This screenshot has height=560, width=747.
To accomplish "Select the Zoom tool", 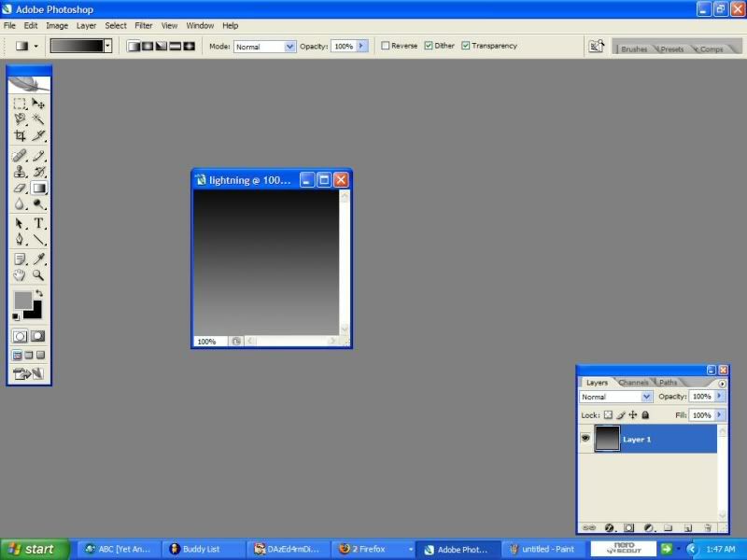I will [38, 275].
